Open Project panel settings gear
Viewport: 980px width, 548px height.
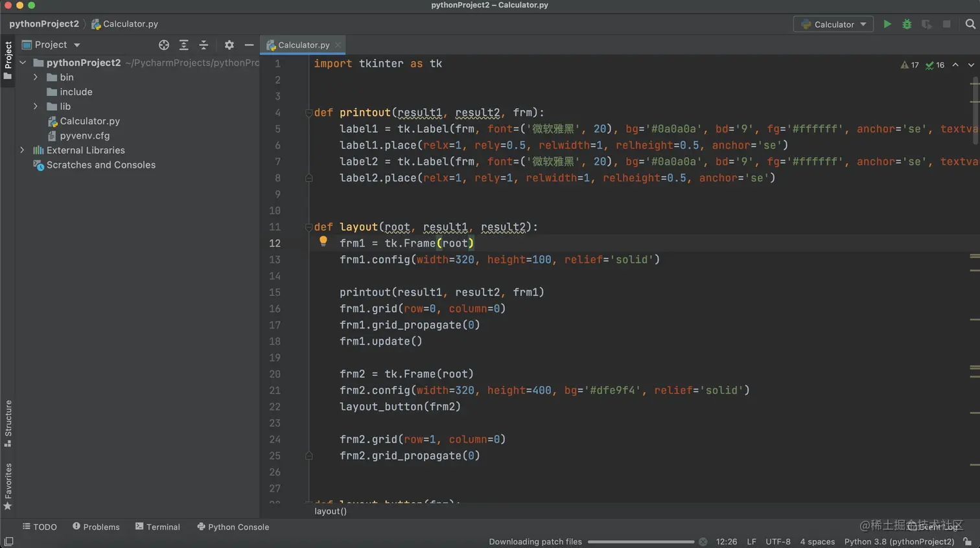point(229,45)
